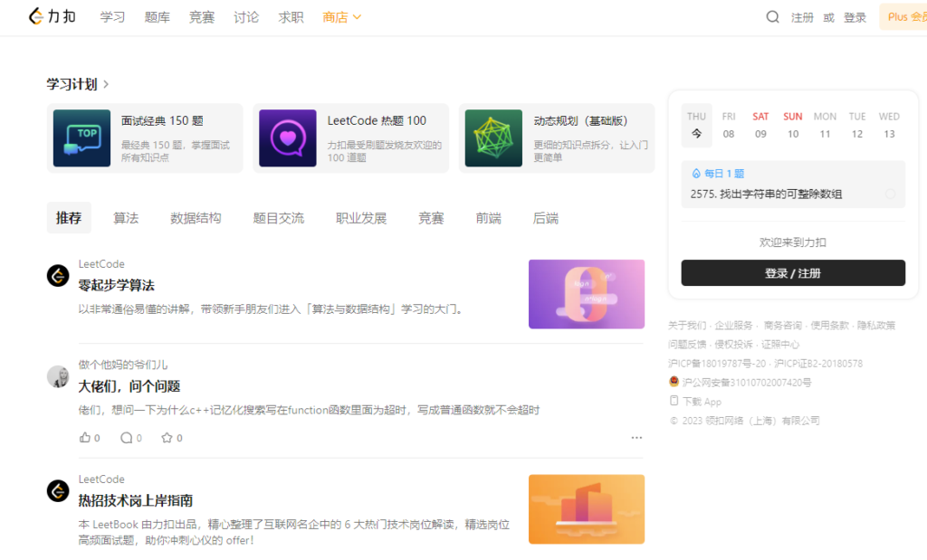The image size is (927, 560).
Task: Click LeetCode avatar beside 零起步学算法
Action: click(x=58, y=275)
